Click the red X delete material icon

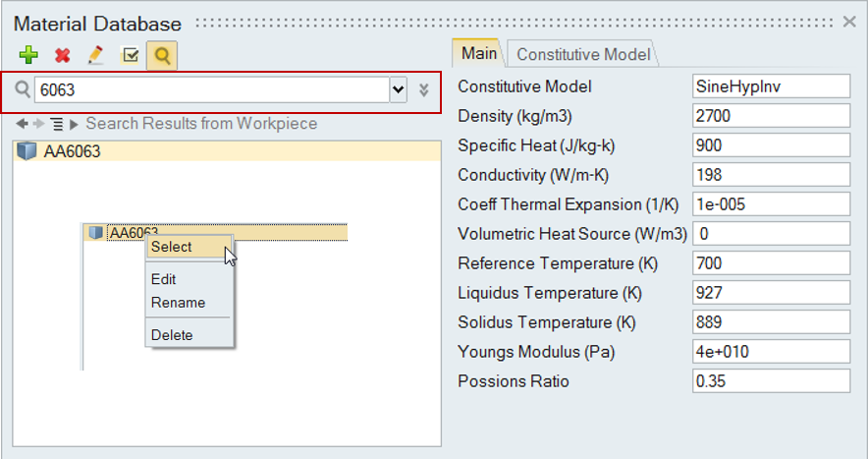pyautogui.click(x=62, y=56)
